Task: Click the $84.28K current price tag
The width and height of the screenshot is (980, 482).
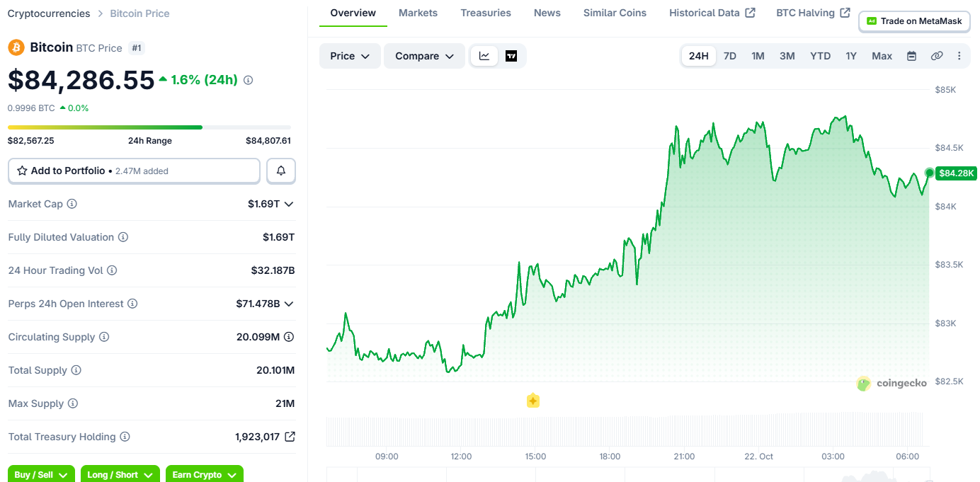Action: 956,173
